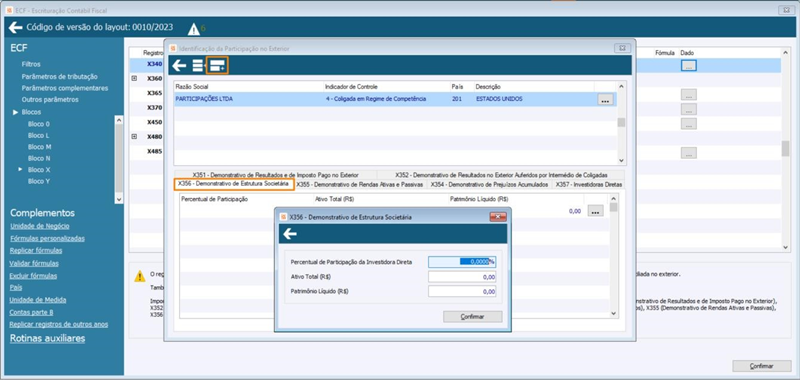
Task: Click Confirmar button at main window bottom
Action: point(762,366)
